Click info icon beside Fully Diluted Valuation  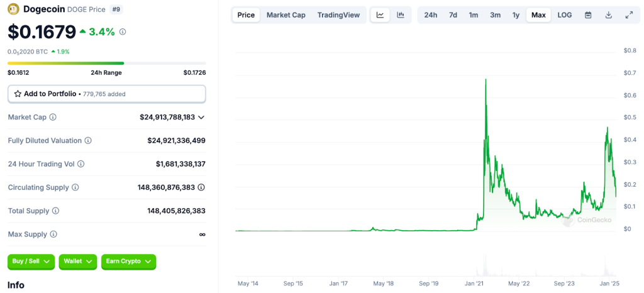pyautogui.click(x=88, y=141)
